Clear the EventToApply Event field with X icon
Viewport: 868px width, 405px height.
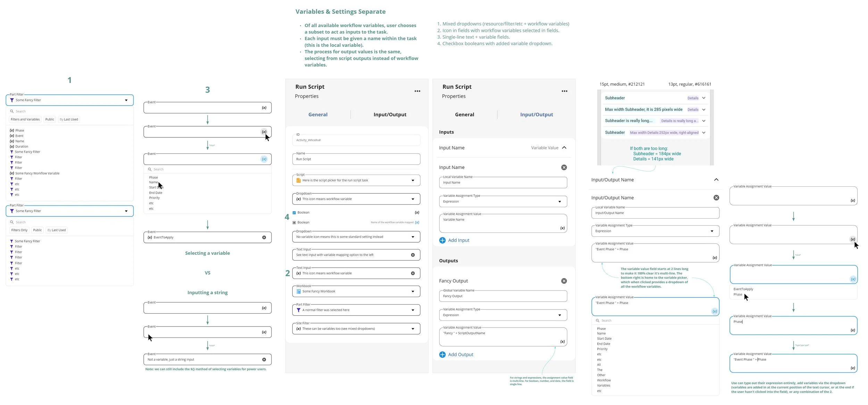[264, 237]
